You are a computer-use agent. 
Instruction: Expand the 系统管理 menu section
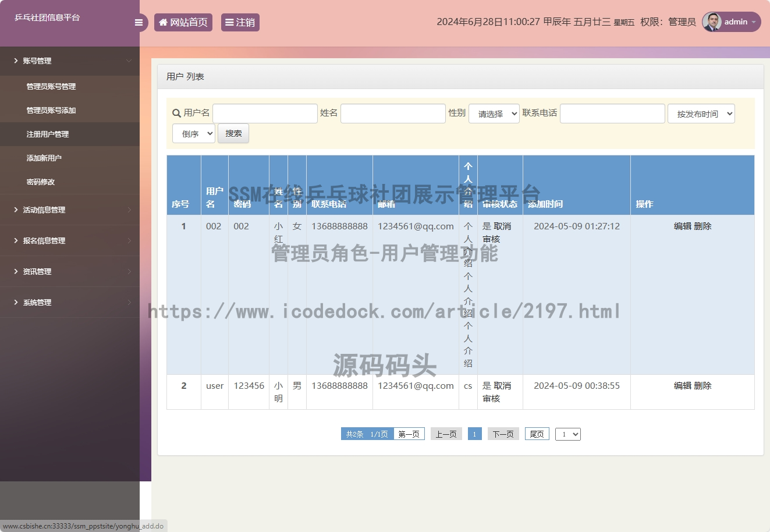pos(70,302)
